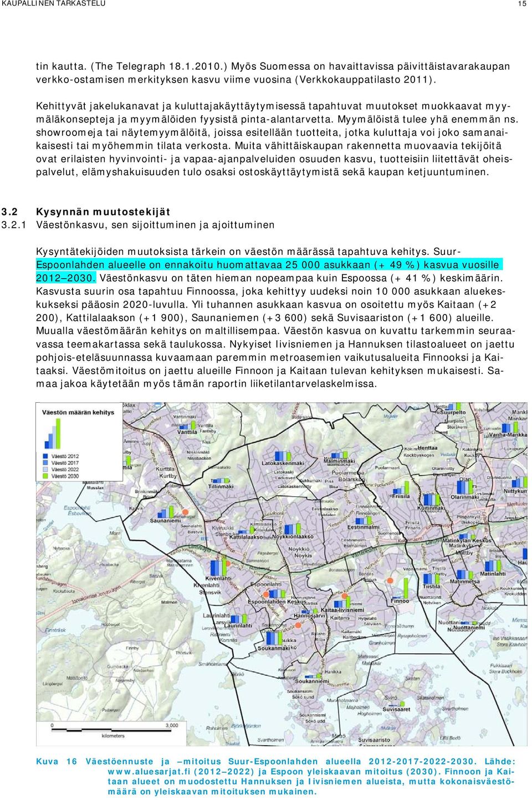Click the Latokaskenmäki map label
The height and width of the screenshot is (800, 532).
tap(283, 463)
